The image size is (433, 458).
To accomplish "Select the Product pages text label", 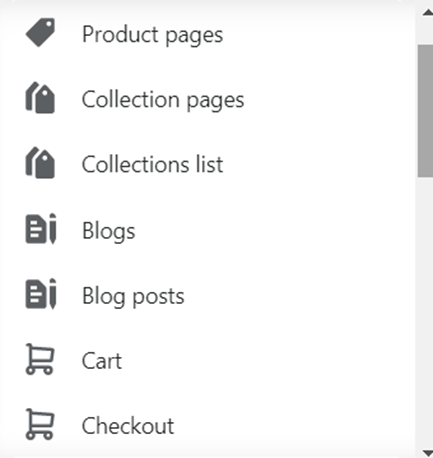I will coord(152,35).
